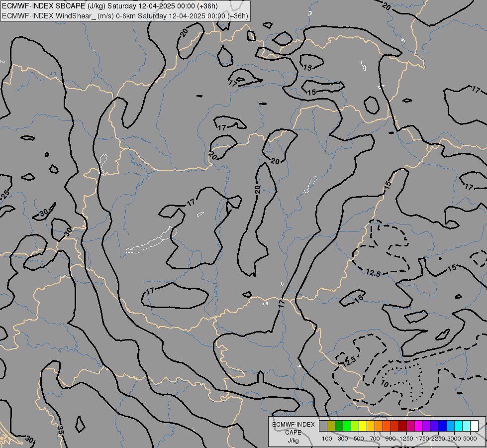
Task: Choose the bright green legend swatch
Action: point(347,426)
